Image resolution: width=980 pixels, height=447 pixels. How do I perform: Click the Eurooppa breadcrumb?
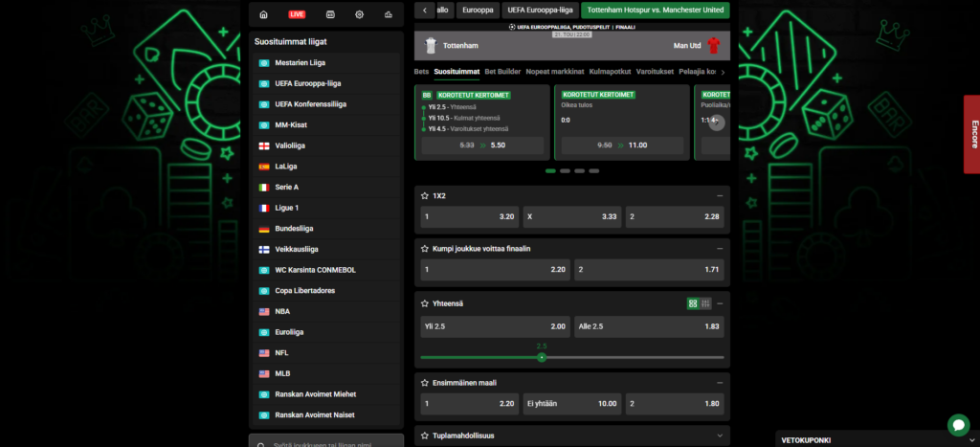pos(479,10)
